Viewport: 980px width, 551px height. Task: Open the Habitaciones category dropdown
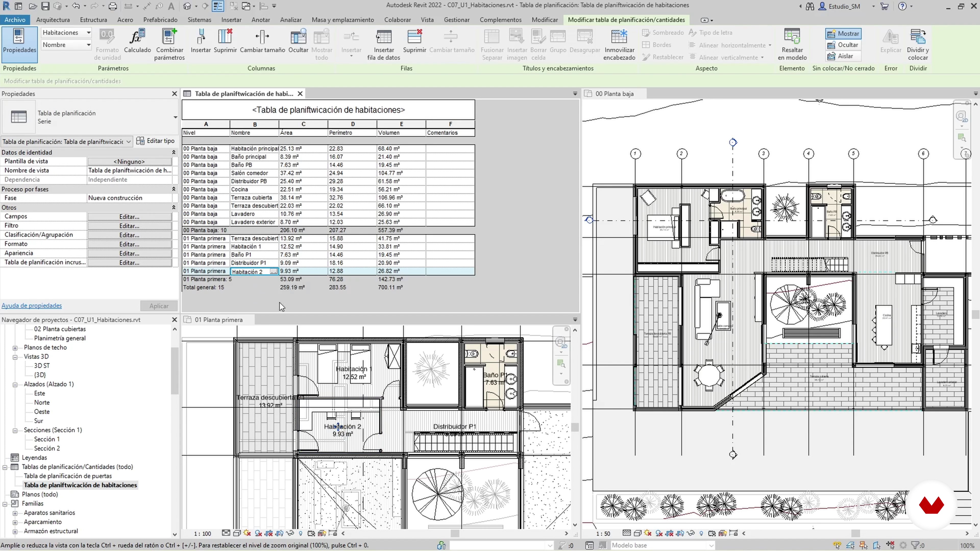(x=88, y=33)
